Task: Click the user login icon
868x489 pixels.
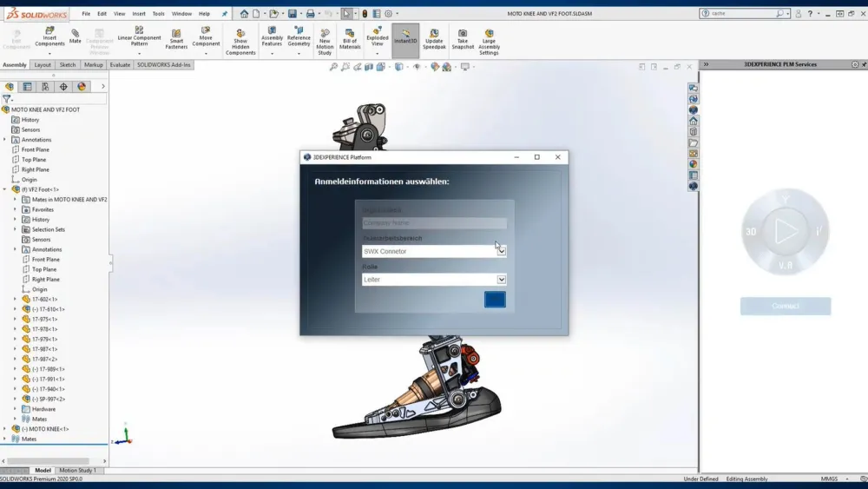Action: (799, 13)
